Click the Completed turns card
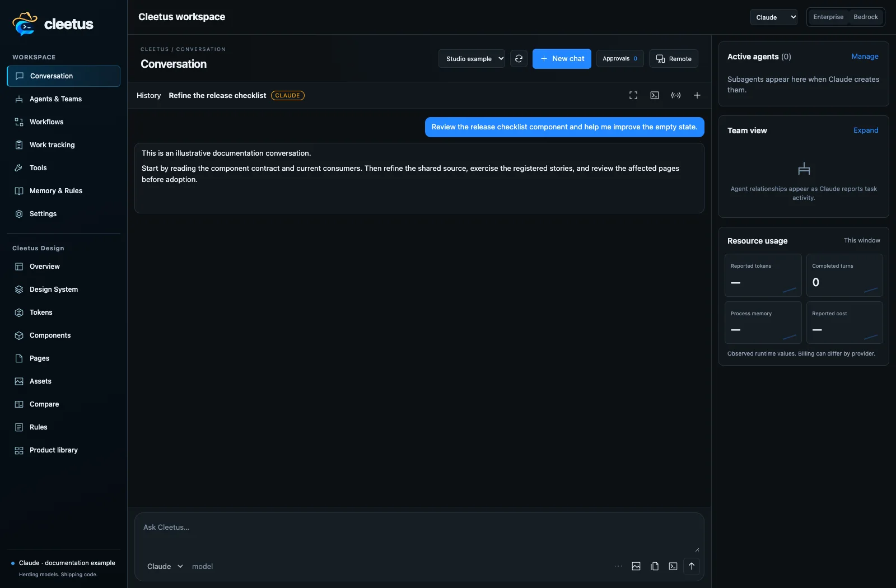This screenshot has width=896, height=588. tap(844, 276)
